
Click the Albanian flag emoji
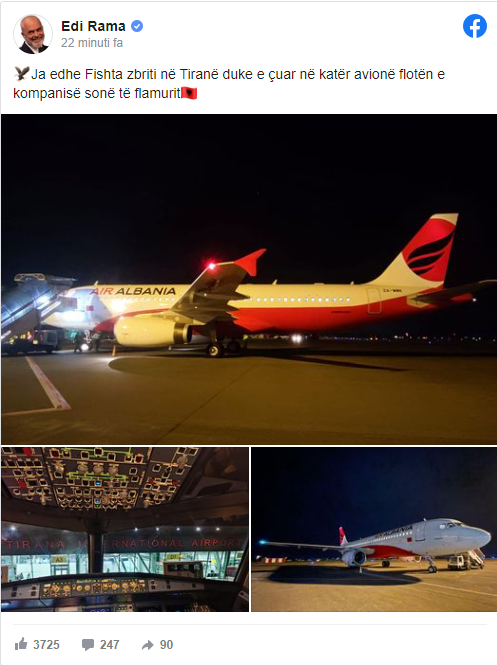click(x=189, y=93)
